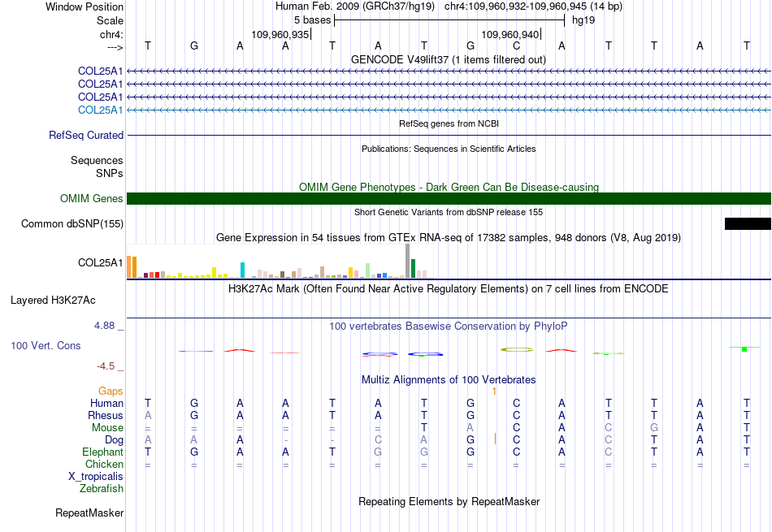
Task: Click the Window Position label
Action: pos(85,7)
